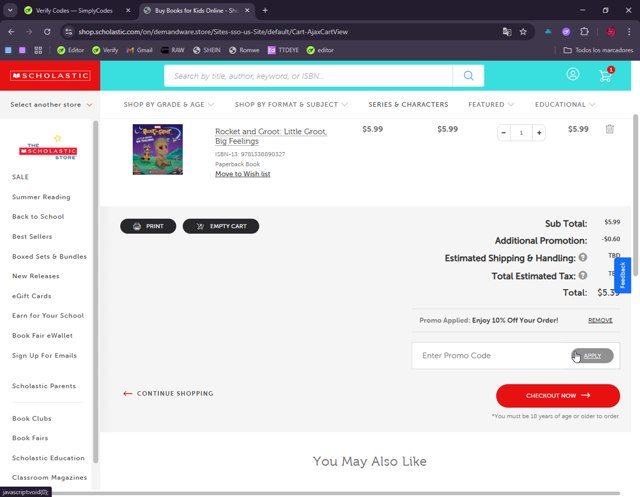Open Best Sellers in the sidebar
This screenshot has height=497, width=640.
point(32,237)
